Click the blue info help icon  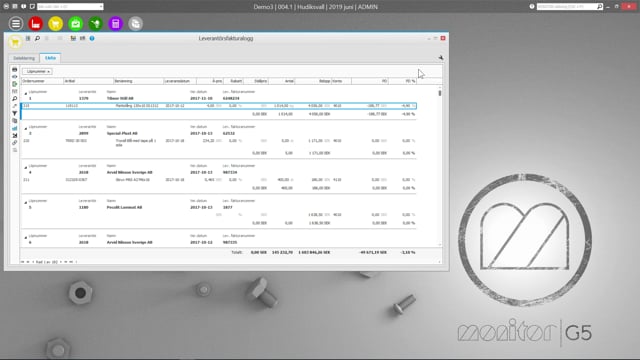(x=92, y=38)
